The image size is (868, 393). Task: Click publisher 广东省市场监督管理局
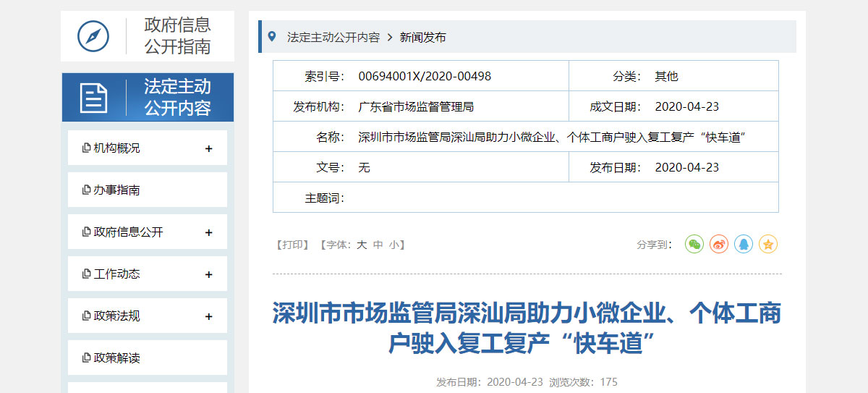416,106
